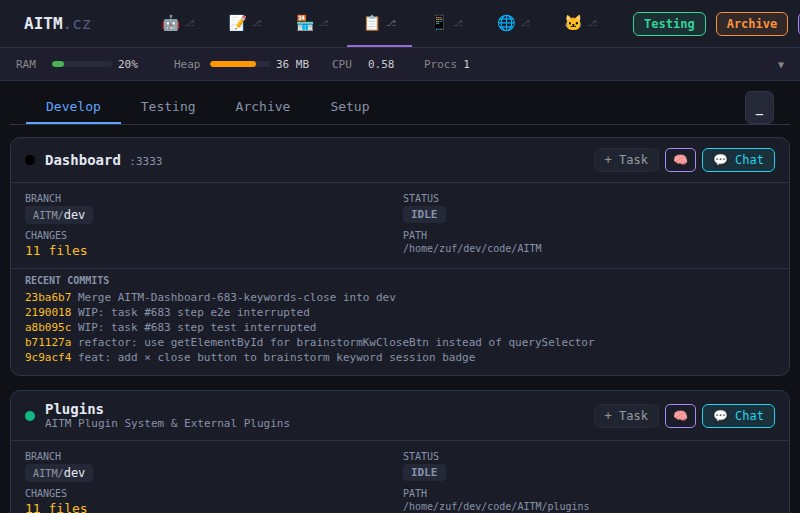
Task: Open the memo-and-pencil nav item
Action: (x=237, y=23)
